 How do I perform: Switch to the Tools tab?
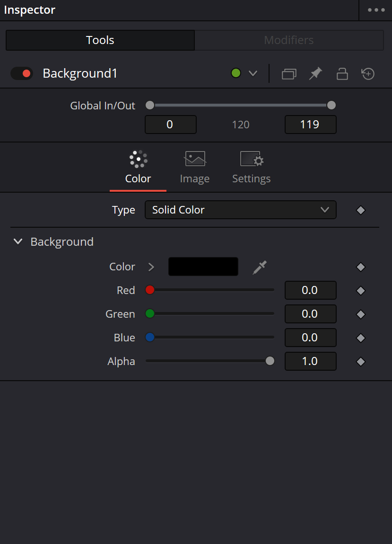(100, 40)
